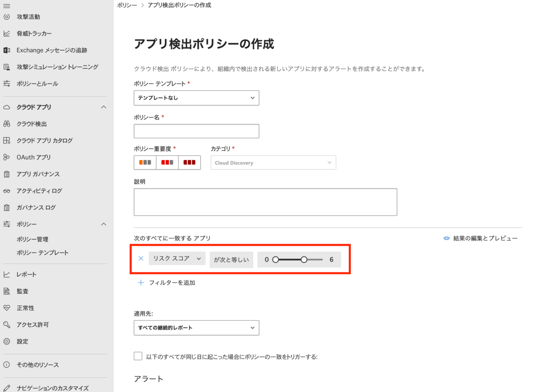Go to クラウド検出 page
Image resolution: width=552 pixels, height=392 pixels.
pos(32,124)
